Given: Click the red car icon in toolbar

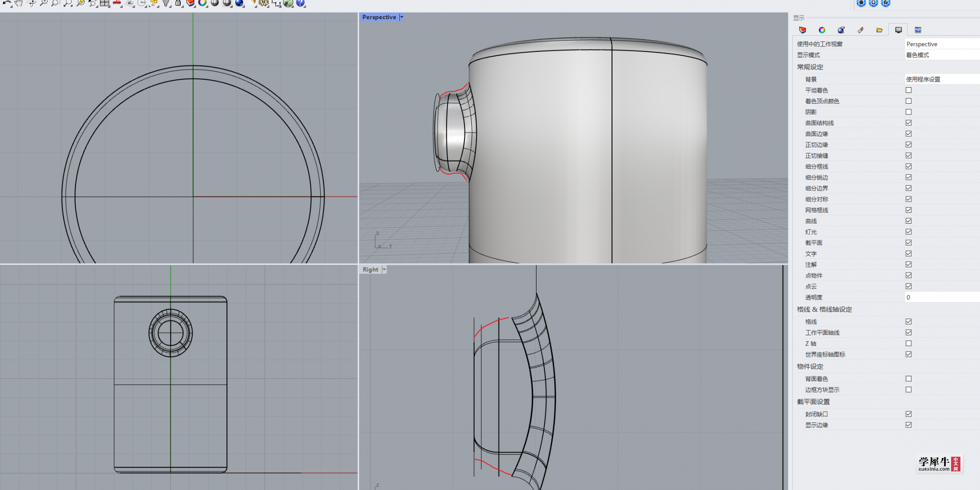Looking at the screenshot, I should pos(117,3).
